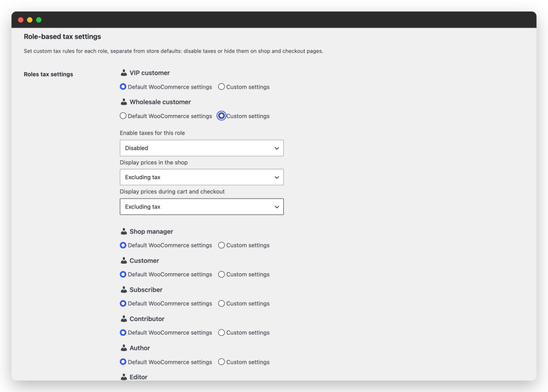Open Display prices during cart and checkout dropdown

point(202,207)
